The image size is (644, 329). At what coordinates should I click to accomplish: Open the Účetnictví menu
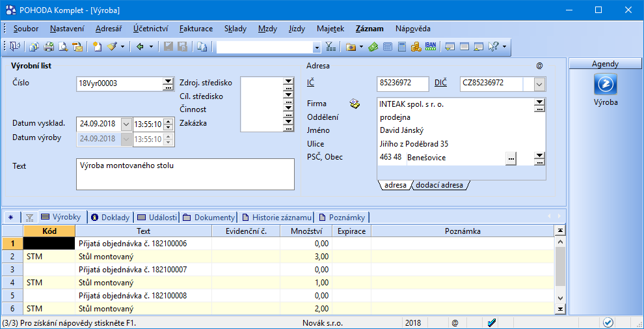coord(151,29)
